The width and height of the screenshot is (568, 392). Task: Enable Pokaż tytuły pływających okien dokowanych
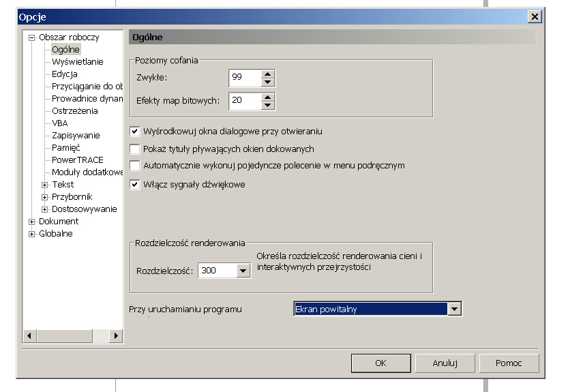pos(134,149)
